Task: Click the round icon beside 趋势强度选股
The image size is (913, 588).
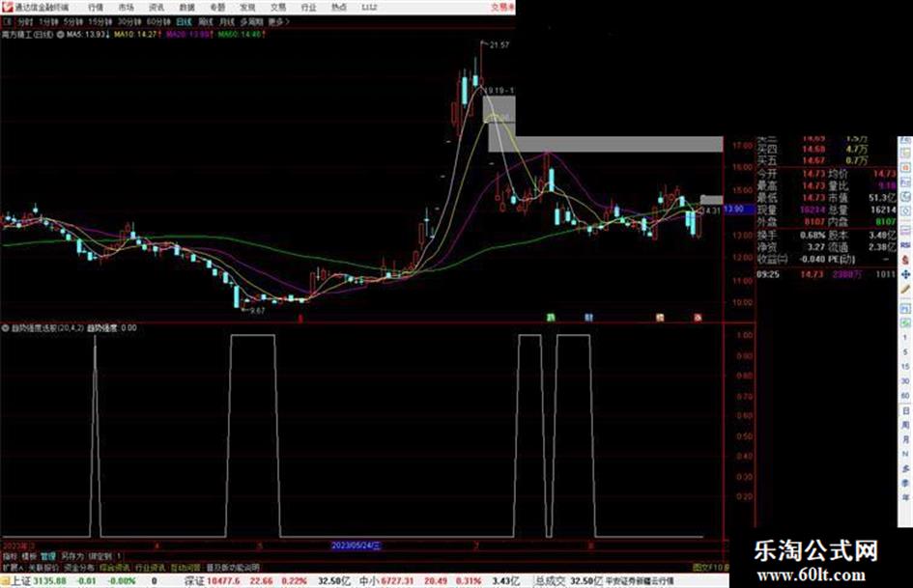Action: [x=5, y=327]
